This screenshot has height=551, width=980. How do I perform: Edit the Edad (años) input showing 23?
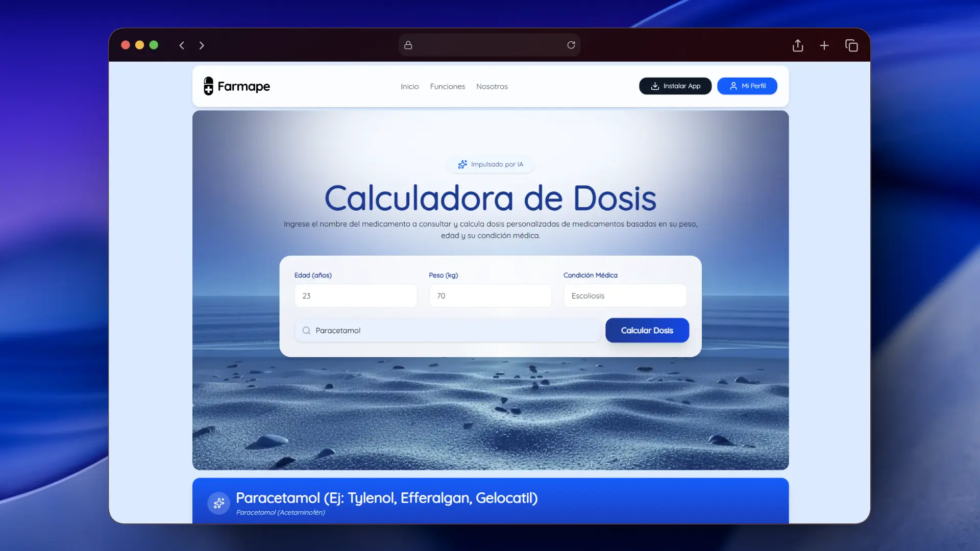click(355, 295)
